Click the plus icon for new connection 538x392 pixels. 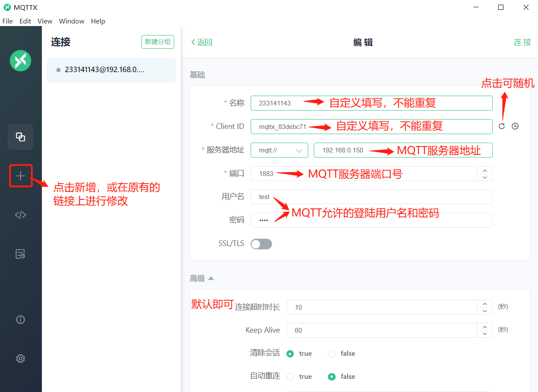tap(20, 176)
